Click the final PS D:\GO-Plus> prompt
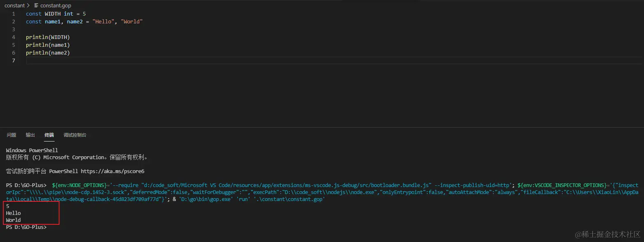Screen dimensions: 644x242 [26, 227]
